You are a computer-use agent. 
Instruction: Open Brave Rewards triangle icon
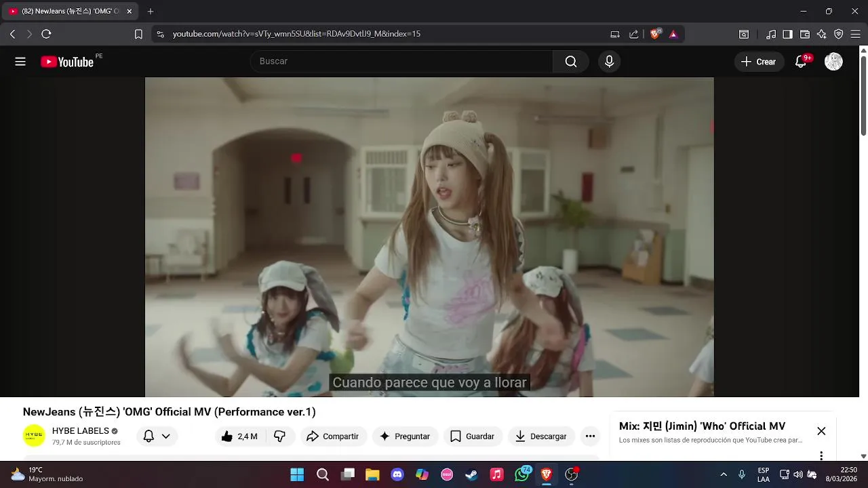[673, 34]
